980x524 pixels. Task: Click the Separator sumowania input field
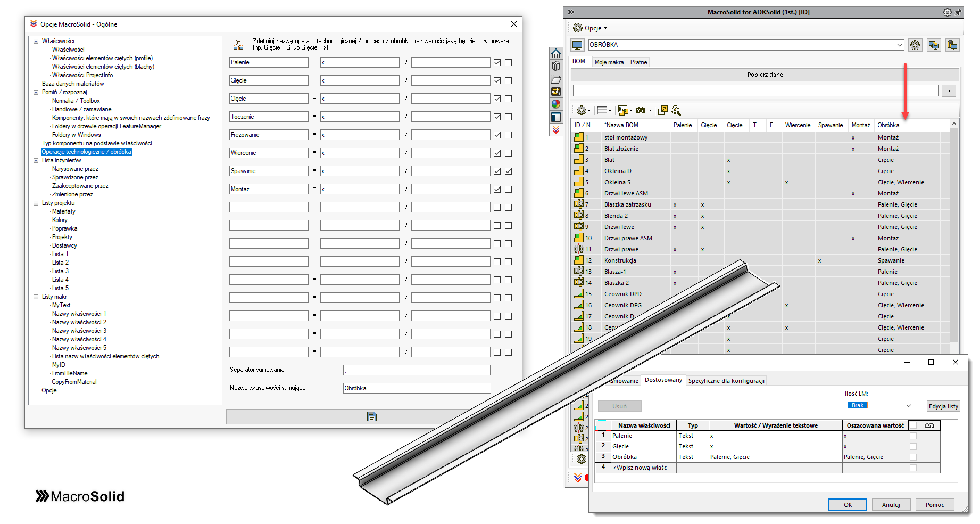(x=417, y=370)
